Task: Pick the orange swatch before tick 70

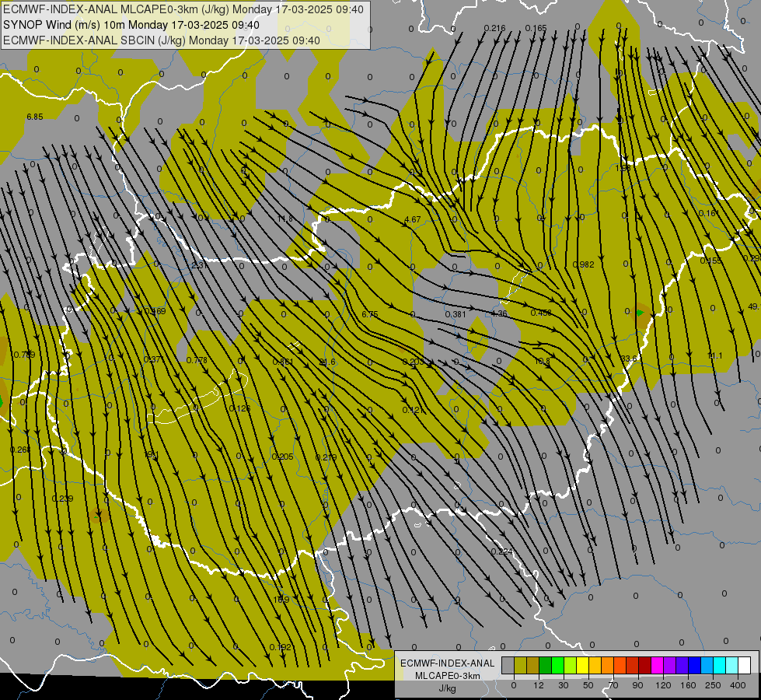Action: pyautogui.click(x=608, y=665)
